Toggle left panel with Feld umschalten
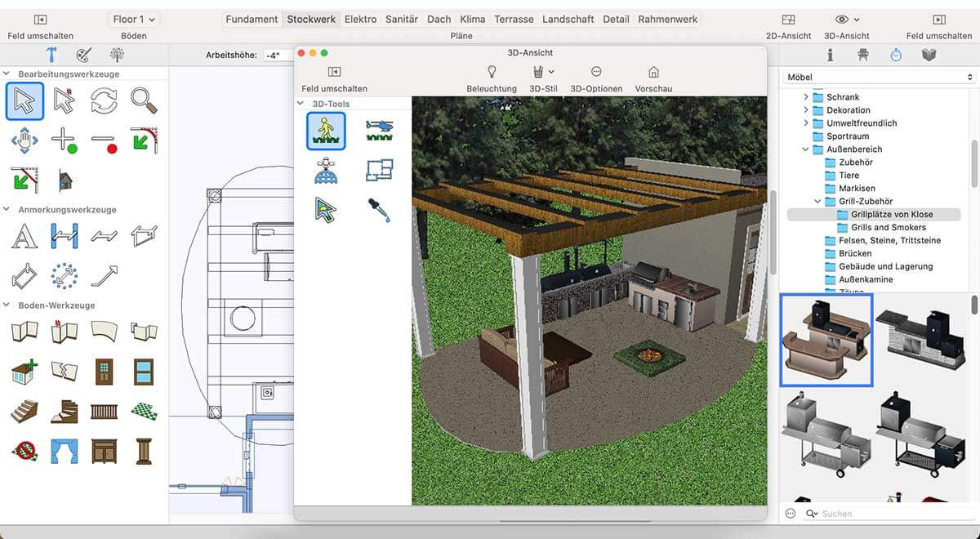The height and width of the screenshot is (539, 980). pos(40,20)
